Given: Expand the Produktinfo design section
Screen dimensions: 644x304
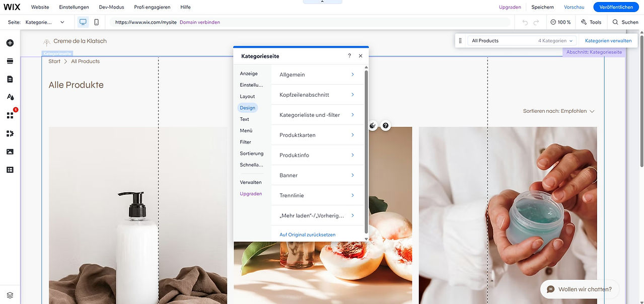Looking at the screenshot, I should pyautogui.click(x=317, y=155).
